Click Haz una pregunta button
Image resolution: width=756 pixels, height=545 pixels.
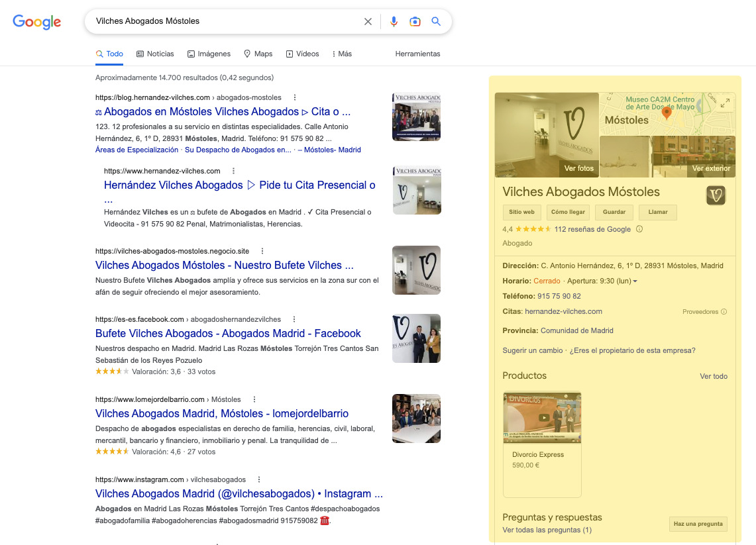(x=698, y=524)
